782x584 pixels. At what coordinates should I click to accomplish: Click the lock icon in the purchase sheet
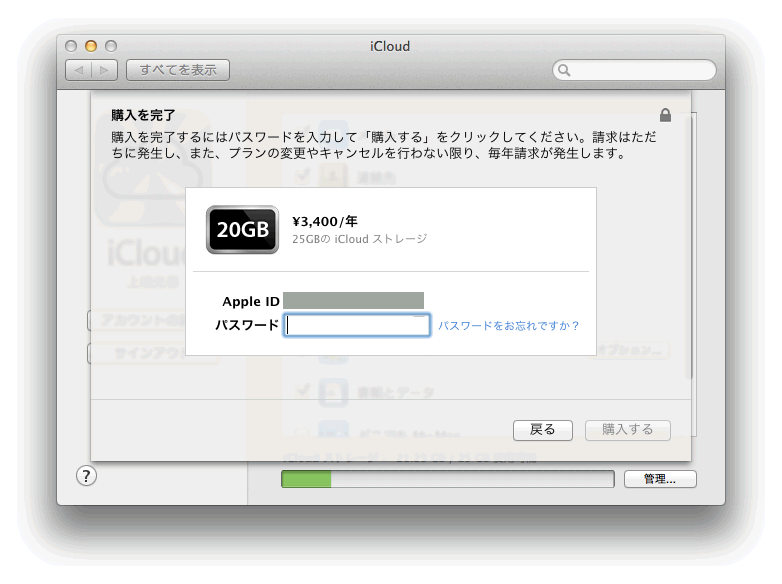tap(665, 115)
